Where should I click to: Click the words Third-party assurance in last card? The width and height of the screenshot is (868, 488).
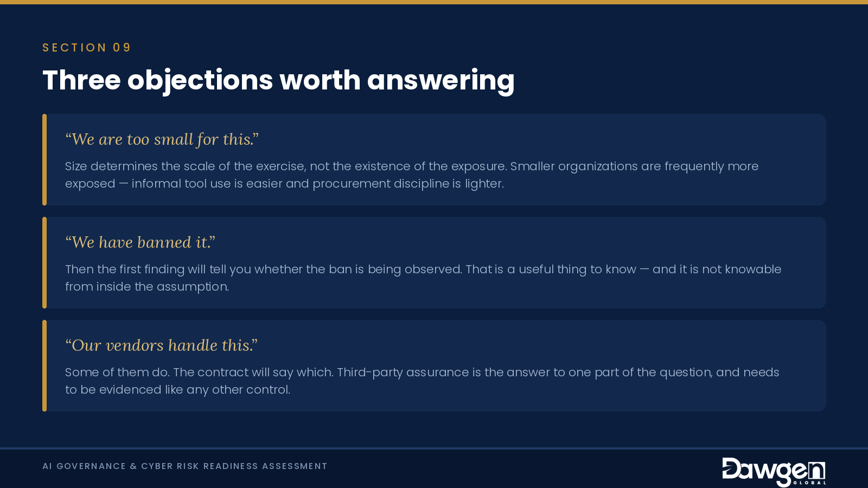pos(403,373)
